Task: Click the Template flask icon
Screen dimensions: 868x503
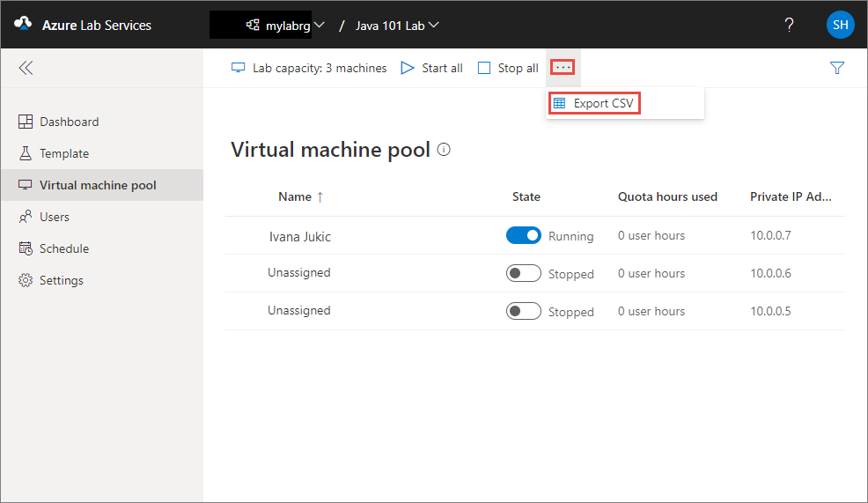Action: pyautogui.click(x=26, y=153)
